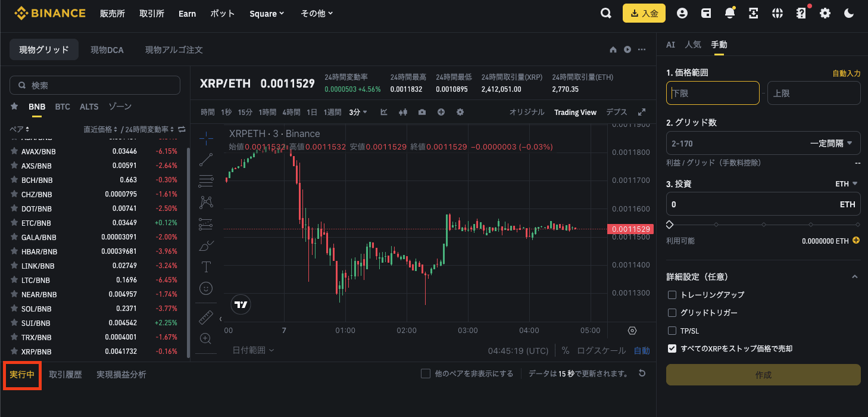Open the ETH investment currency dropdown
868x417 pixels.
pos(846,184)
